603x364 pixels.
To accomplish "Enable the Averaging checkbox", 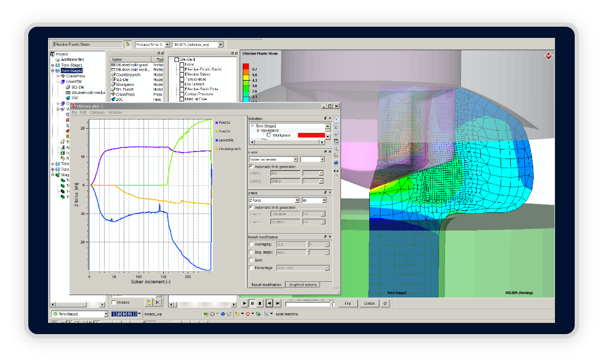I will 251,244.
